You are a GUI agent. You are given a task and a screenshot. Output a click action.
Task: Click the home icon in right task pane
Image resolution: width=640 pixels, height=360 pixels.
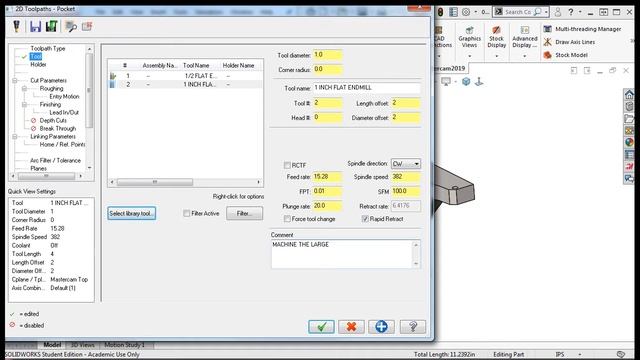[629, 95]
